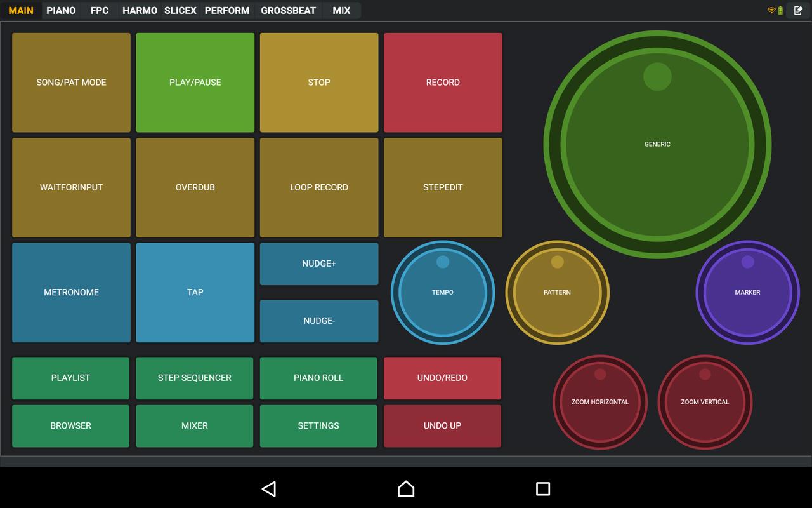Tap the TAP tempo pad
The height and width of the screenshot is (508, 812).
coord(195,292)
